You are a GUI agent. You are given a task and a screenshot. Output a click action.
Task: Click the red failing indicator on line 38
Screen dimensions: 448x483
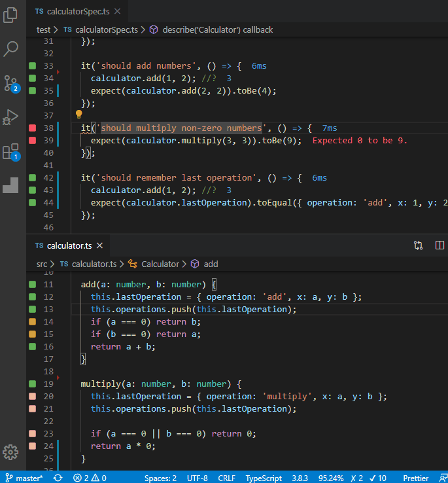pos(32,128)
